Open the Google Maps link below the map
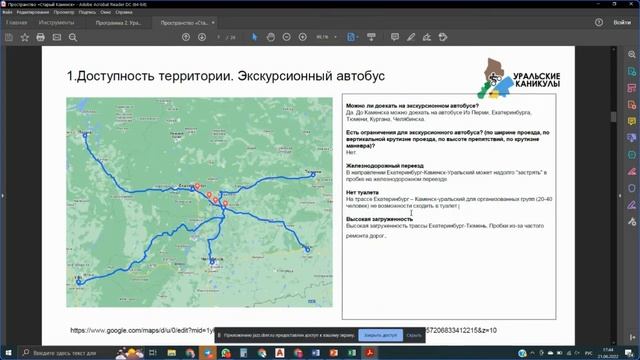Image resolution: width=640 pixels, height=360 pixels. coord(283,330)
